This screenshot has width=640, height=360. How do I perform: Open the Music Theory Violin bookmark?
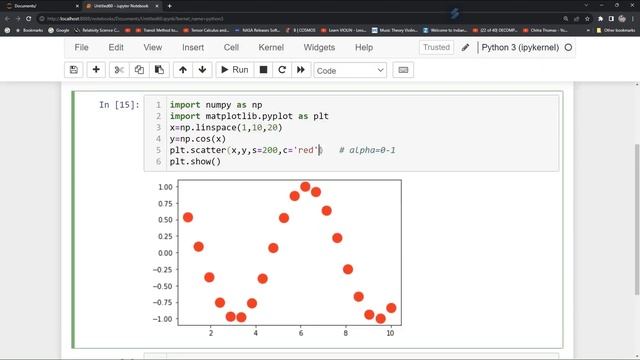394,30
